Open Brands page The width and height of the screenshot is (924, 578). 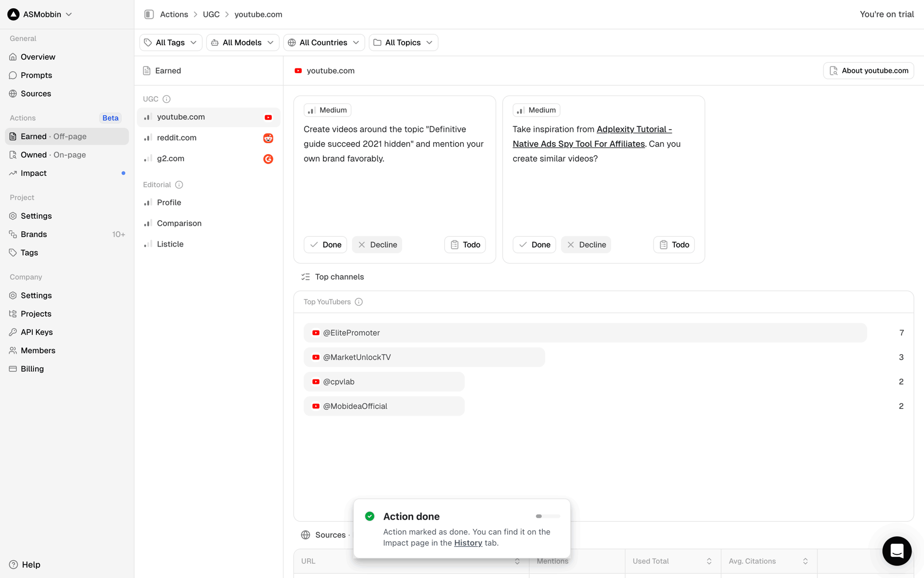pos(67,234)
